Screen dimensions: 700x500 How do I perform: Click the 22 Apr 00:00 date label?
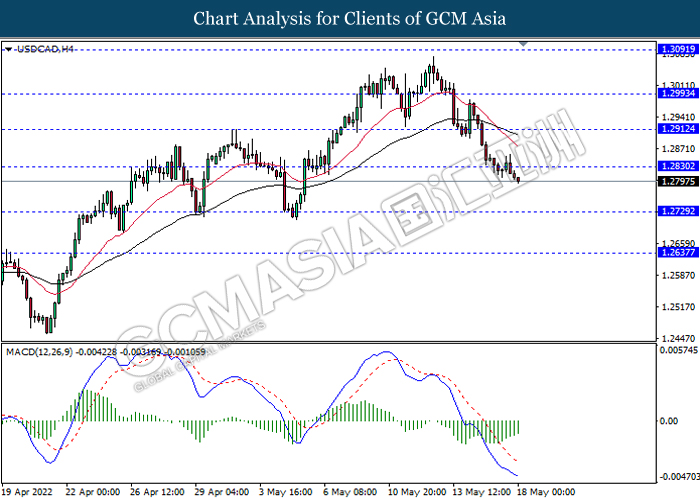[x=93, y=492]
